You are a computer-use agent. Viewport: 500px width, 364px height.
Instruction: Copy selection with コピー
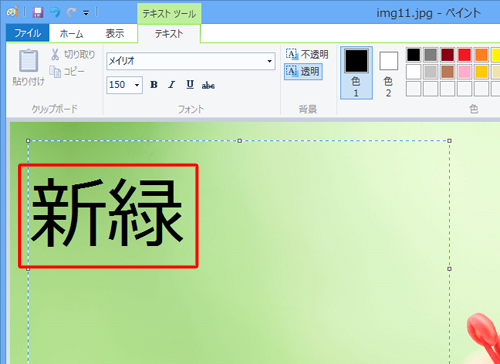tap(67, 71)
